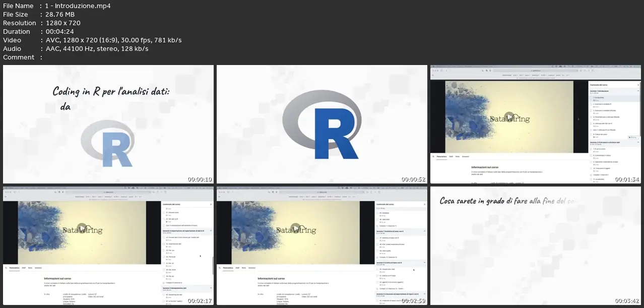The height and width of the screenshot is (308, 644).
Task: Open the 00:00:52 R logo thumbnail
Action: (322, 124)
